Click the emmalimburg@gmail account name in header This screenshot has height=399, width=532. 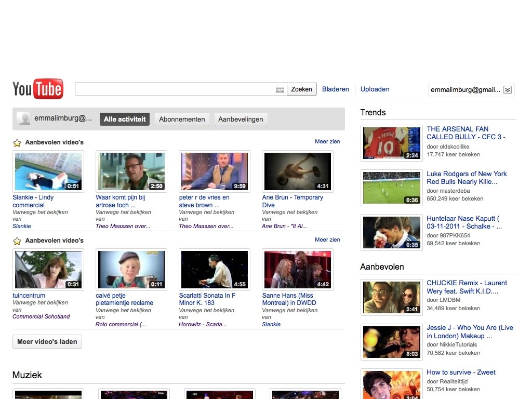click(465, 89)
